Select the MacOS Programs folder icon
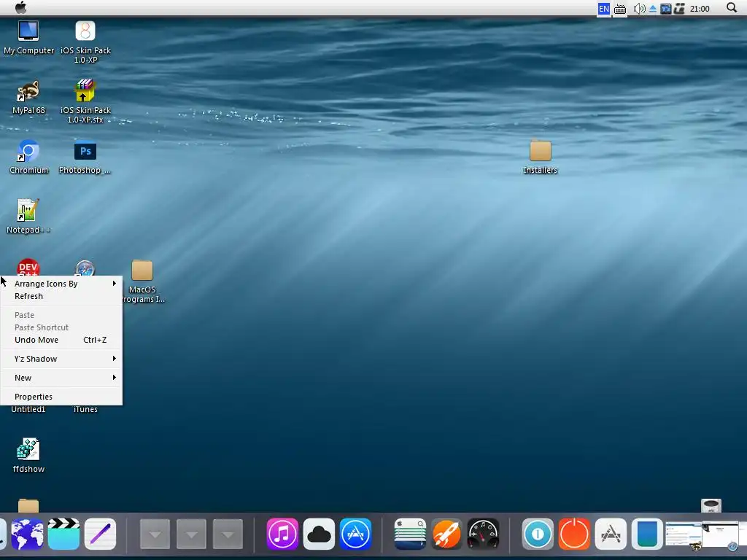This screenshot has height=560, width=747. [142, 281]
